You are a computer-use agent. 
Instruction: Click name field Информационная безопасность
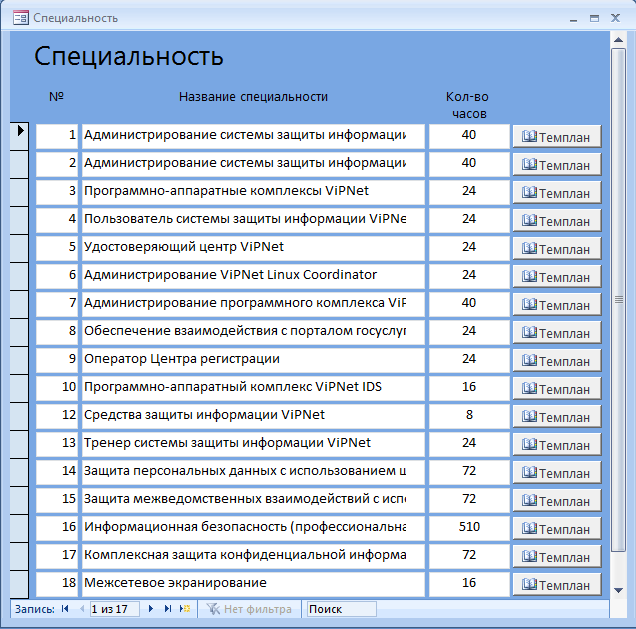click(253, 528)
